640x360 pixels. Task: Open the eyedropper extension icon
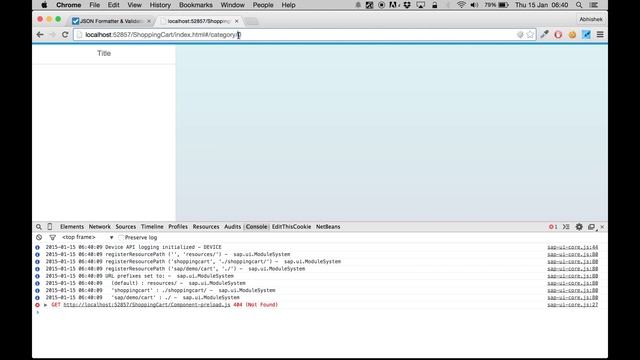click(x=544, y=35)
